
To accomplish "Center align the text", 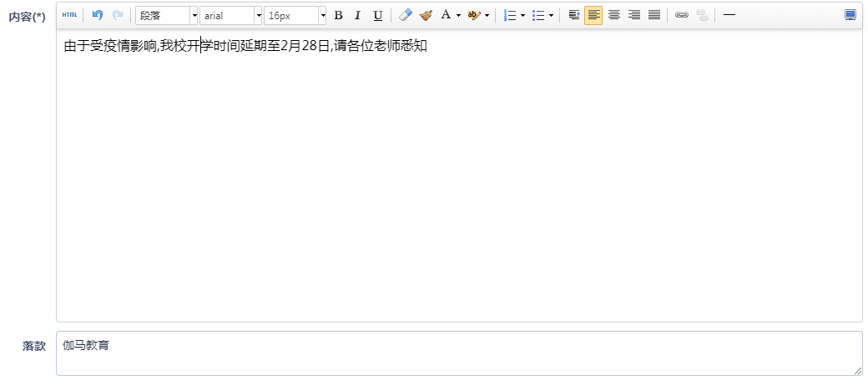I will (614, 16).
